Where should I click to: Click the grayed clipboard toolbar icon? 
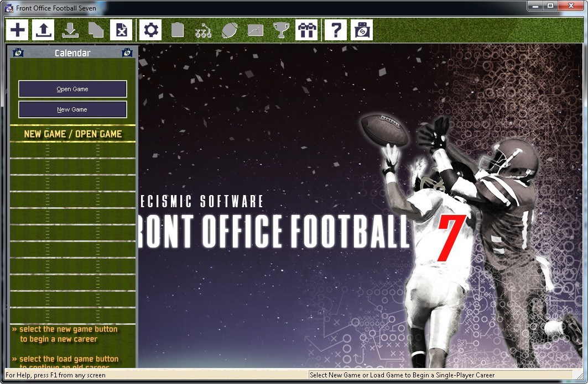tap(177, 30)
